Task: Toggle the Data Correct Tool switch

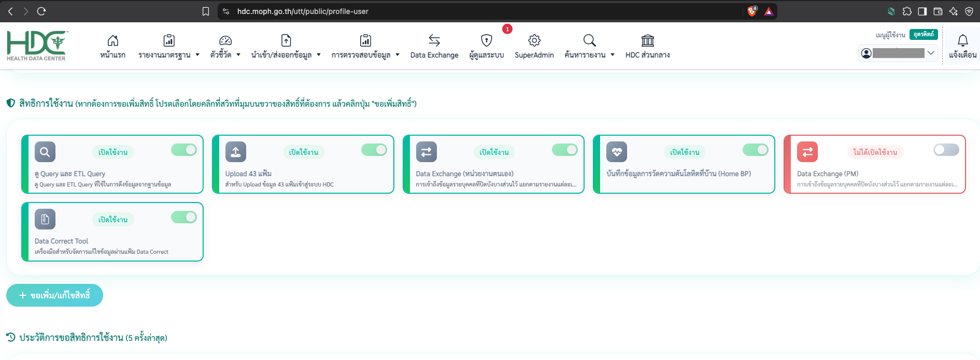Action: tap(184, 217)
